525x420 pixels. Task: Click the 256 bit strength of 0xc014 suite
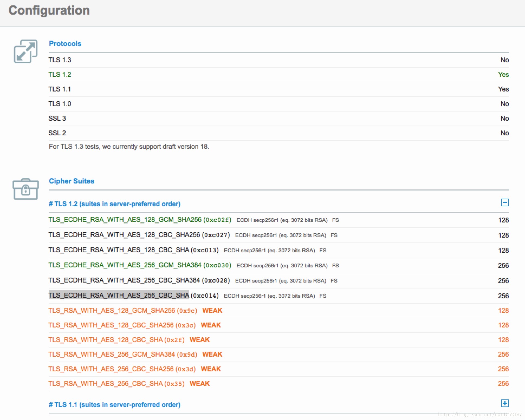point(503,296)
